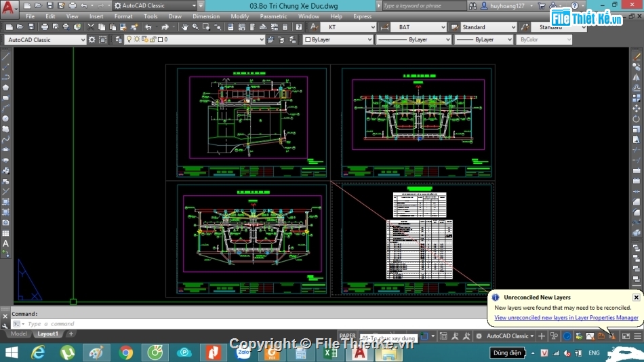Click Plot in the quick access toolbar
The width and height of the screenshot is (644, 362).
tap(73, 5)
